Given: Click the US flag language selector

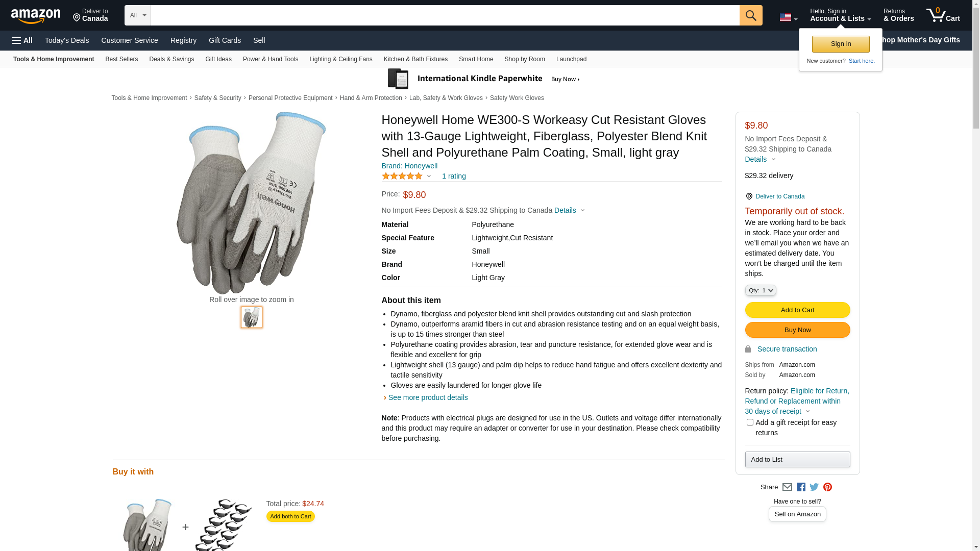Looking at the screenshot, I should 788,17.
